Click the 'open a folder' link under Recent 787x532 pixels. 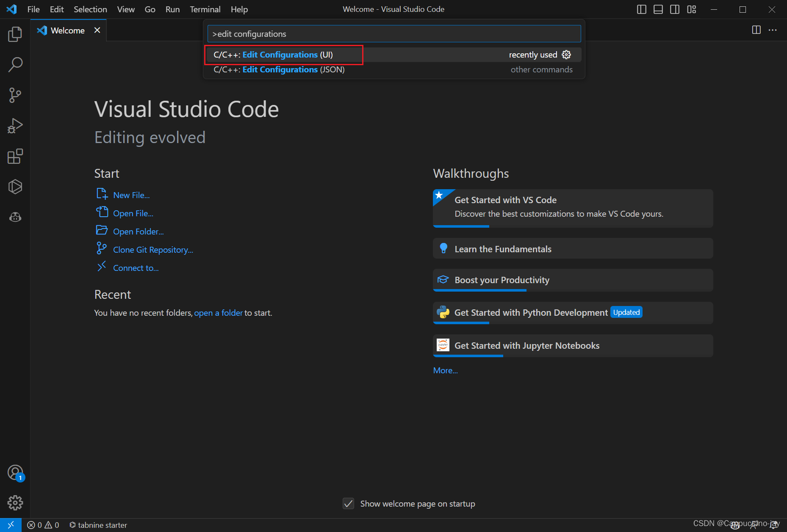tap(218, 313)
